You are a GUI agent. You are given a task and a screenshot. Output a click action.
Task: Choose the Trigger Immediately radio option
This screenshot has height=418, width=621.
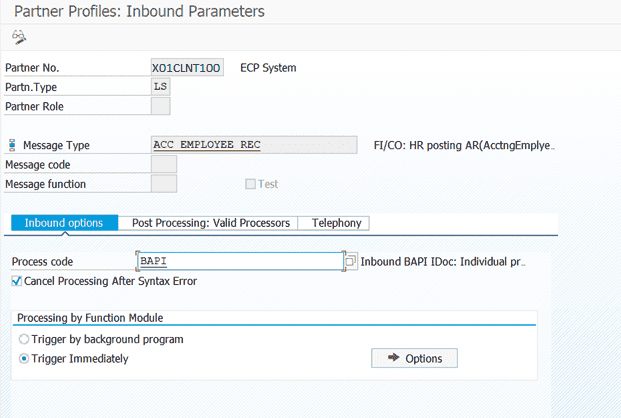(x=24, y=358)
